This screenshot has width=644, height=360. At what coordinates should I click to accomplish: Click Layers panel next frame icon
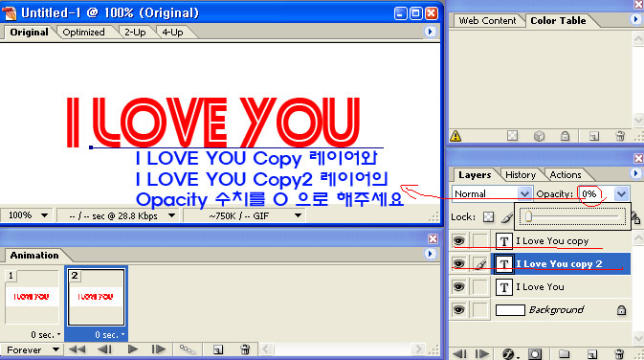click(x=481, y=354)
